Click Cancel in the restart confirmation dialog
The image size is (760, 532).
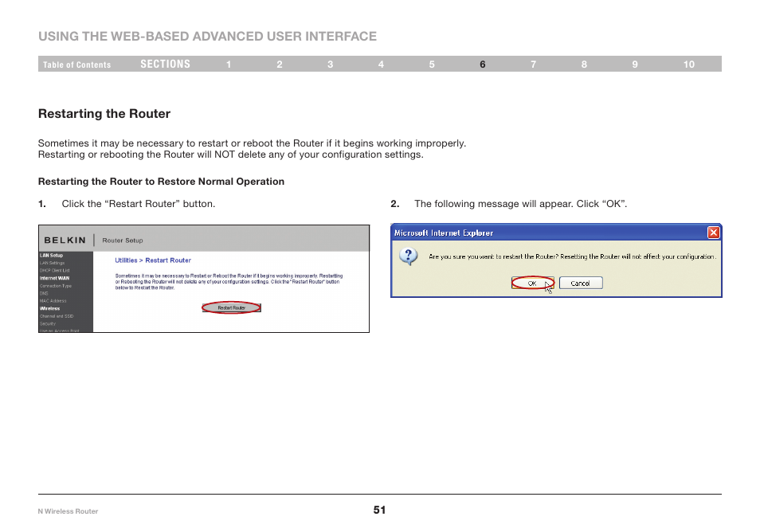click(x=581, y=283)
